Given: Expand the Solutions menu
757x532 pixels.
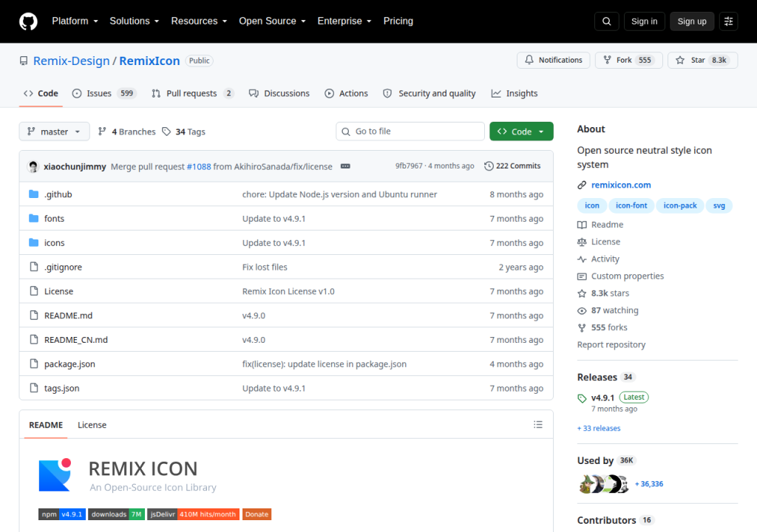Looking at the screenshot, I should click(135, 21).
